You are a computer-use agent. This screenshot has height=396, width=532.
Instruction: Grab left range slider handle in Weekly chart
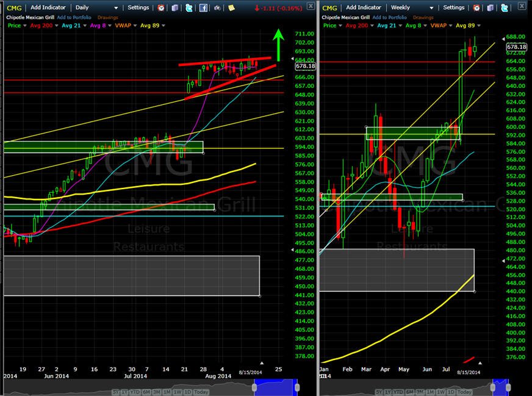tap(492, 387)
